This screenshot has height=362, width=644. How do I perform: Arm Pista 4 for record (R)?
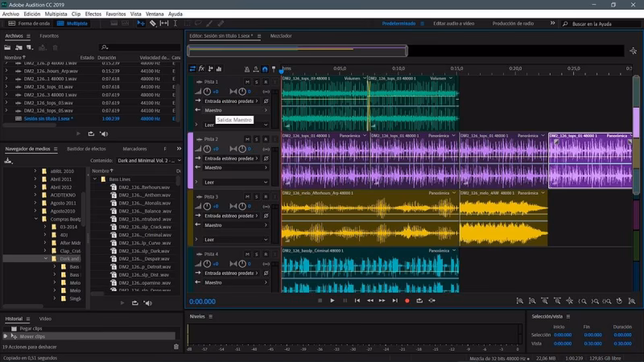[x=266, y=254]
